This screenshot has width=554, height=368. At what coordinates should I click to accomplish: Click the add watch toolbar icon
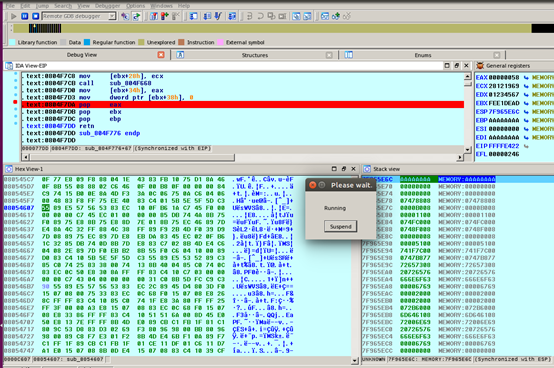point(336,16)
